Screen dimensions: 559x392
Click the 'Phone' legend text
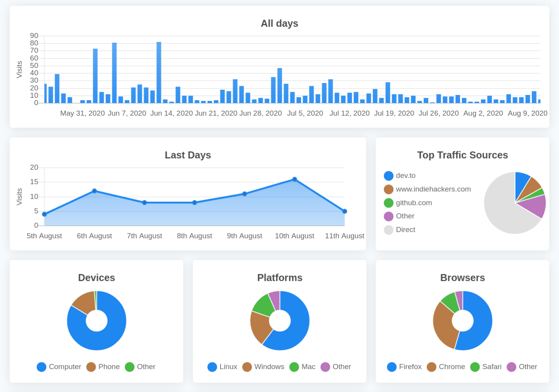[109, 367]
